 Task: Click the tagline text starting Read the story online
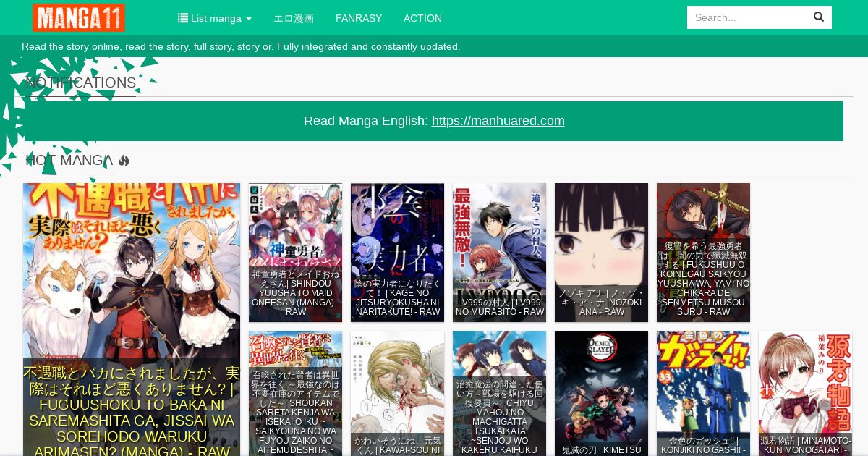coord(241,46)
